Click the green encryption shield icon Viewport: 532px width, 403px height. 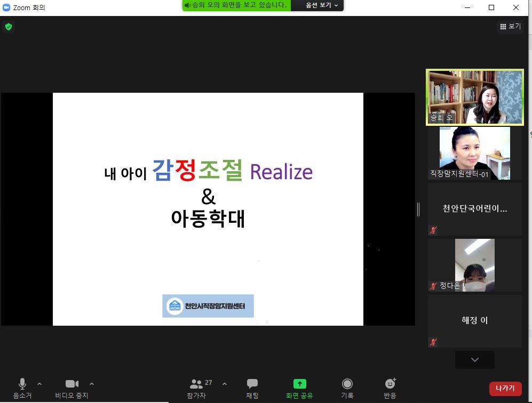pyautogui.click(x=9, y=26)
